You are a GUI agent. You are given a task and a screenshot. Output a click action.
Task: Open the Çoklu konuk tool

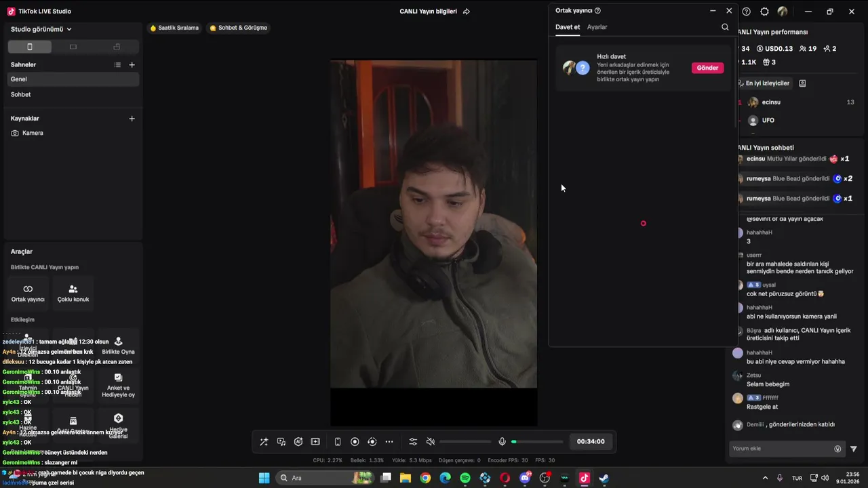(x=73, y=293)
